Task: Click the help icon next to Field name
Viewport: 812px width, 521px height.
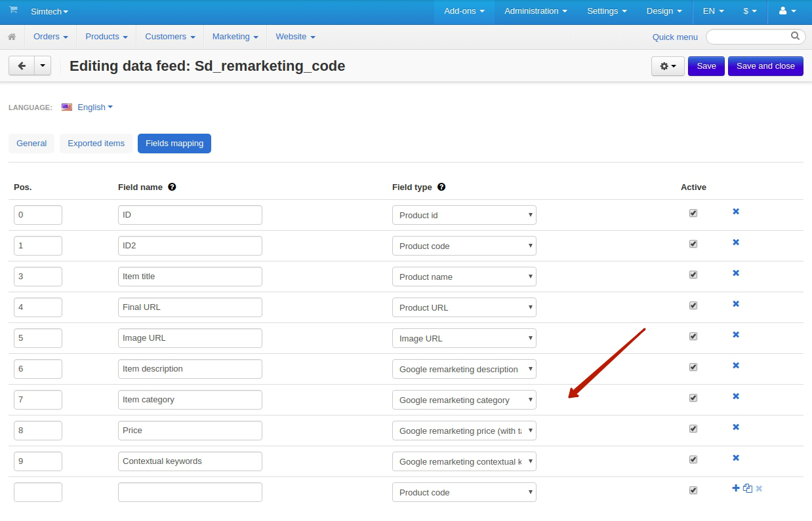Action: tap(172, 187)
